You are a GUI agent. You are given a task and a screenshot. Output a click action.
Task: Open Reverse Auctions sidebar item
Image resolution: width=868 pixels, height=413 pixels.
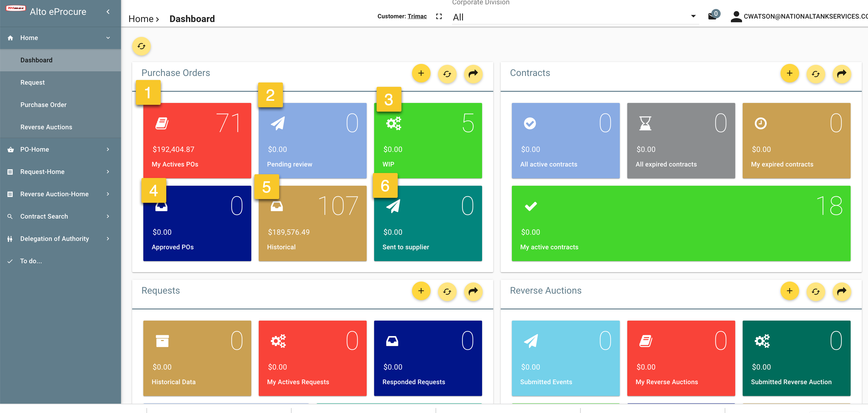click(x=46, y=127)
